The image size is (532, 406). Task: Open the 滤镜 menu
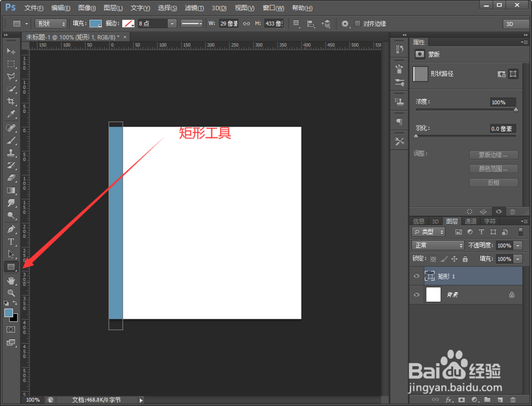coord(194,8)
